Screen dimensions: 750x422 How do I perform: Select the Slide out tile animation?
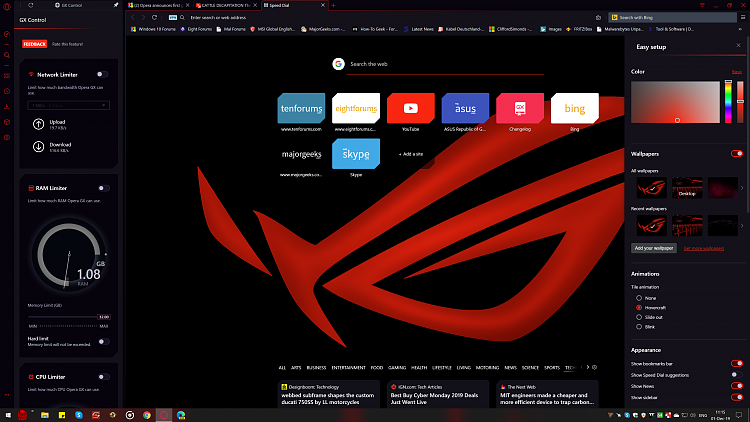pos(639,317)
